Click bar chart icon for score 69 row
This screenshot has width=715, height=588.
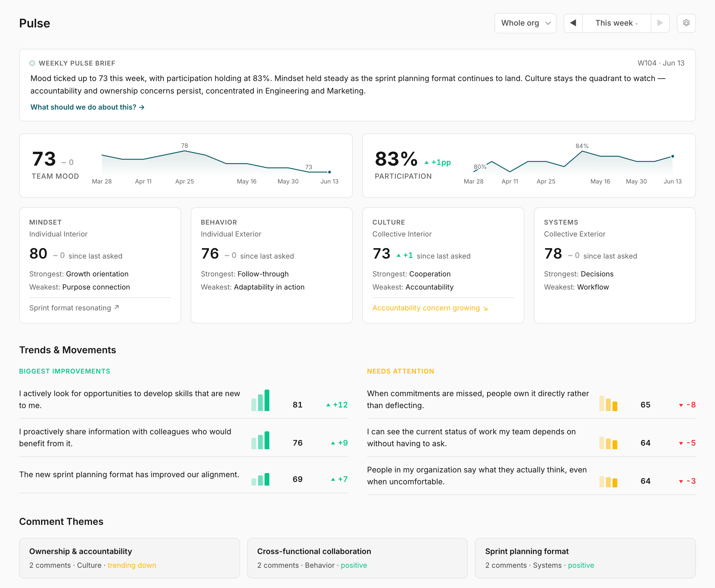click(260, 479)
